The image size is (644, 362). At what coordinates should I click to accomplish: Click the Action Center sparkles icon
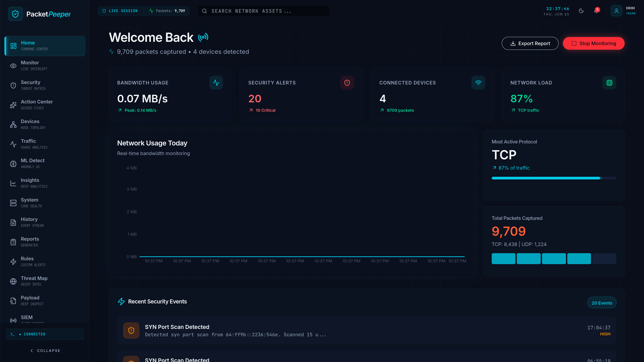point(13,105)
